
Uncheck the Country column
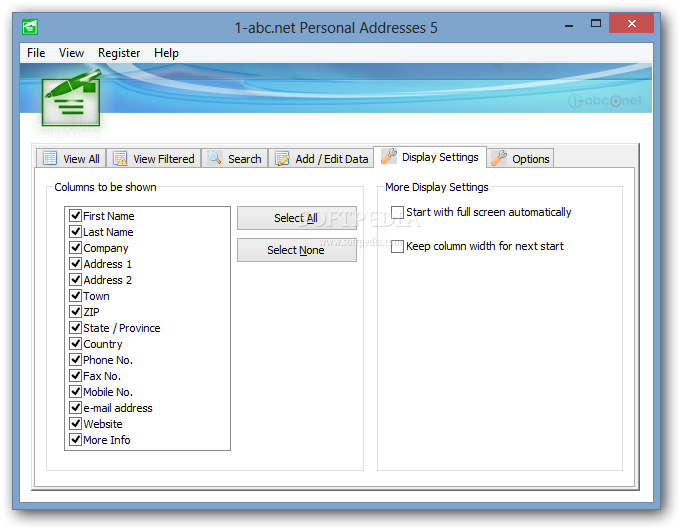click(x=76, y=344)
